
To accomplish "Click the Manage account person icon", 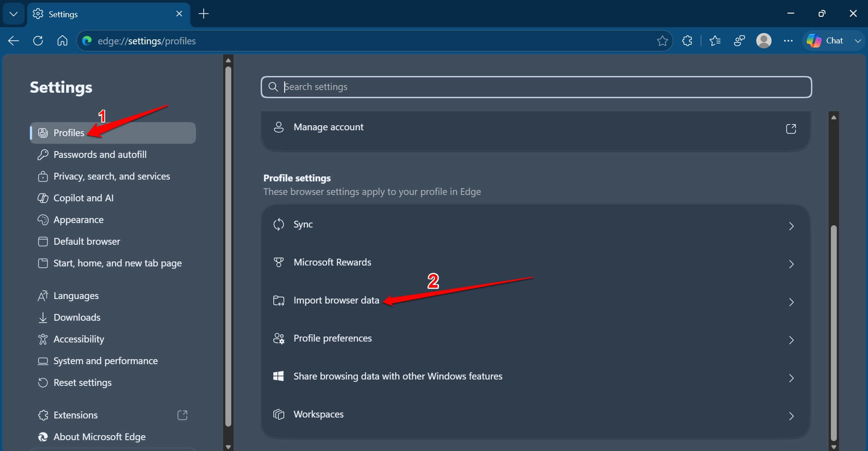I will point(279,127).
